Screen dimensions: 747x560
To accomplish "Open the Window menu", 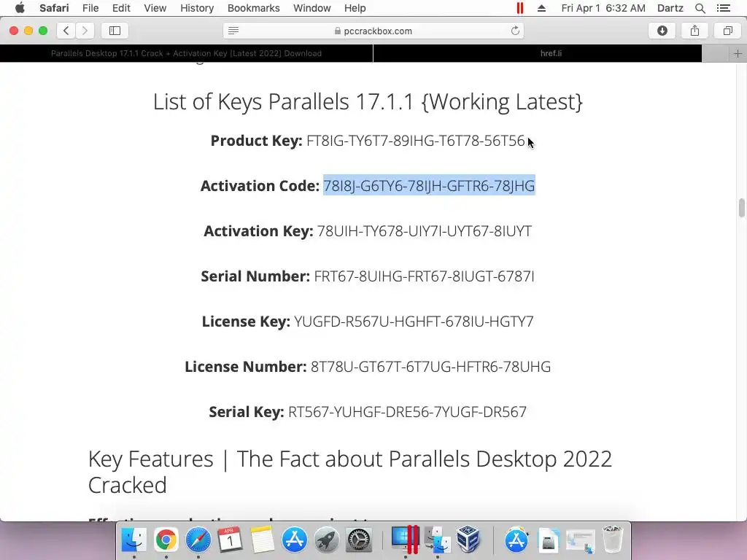I will click(x=312, y=8).
